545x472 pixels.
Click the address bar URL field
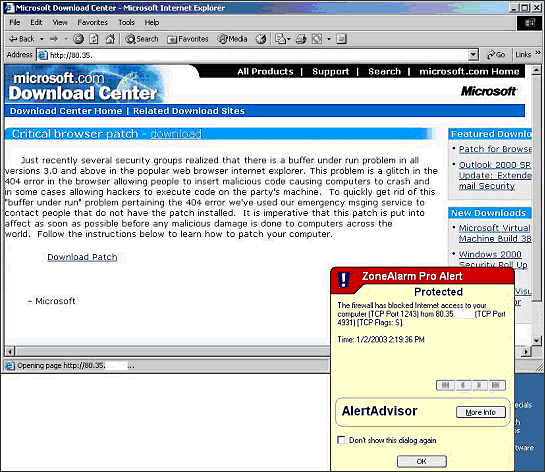(257, 55)
